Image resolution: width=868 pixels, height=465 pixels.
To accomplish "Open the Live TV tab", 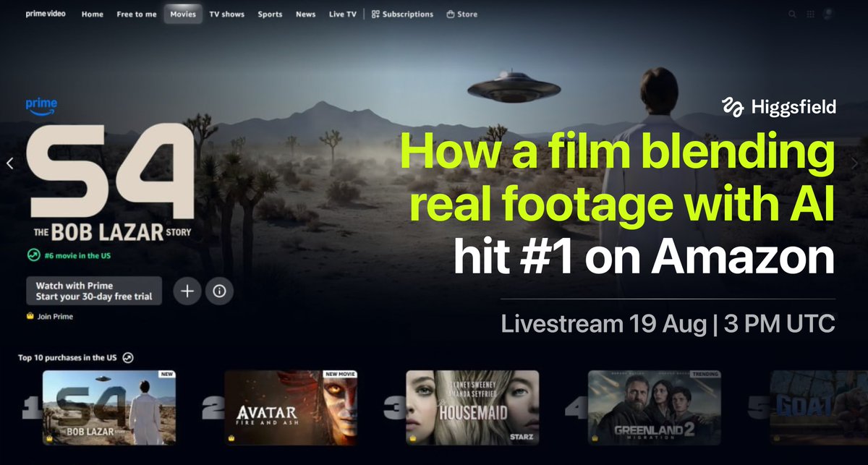I will 342,14.
